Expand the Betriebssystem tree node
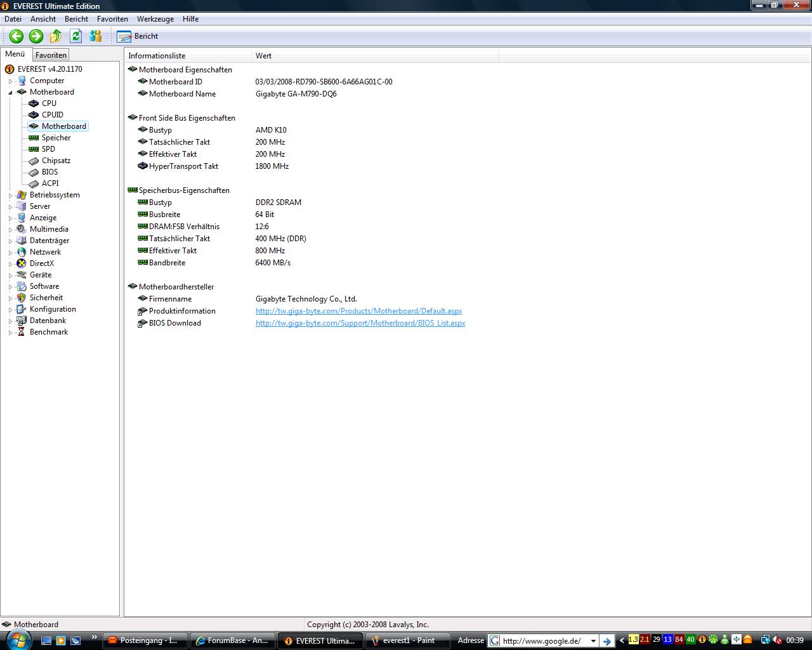 pyautogui.click(x=10, y=195)
